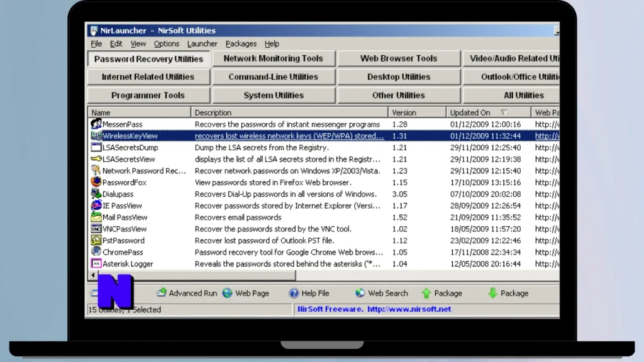The image size is (644, 362).
Task: Select the MessenPass entry
Action: tap(123, 124)
